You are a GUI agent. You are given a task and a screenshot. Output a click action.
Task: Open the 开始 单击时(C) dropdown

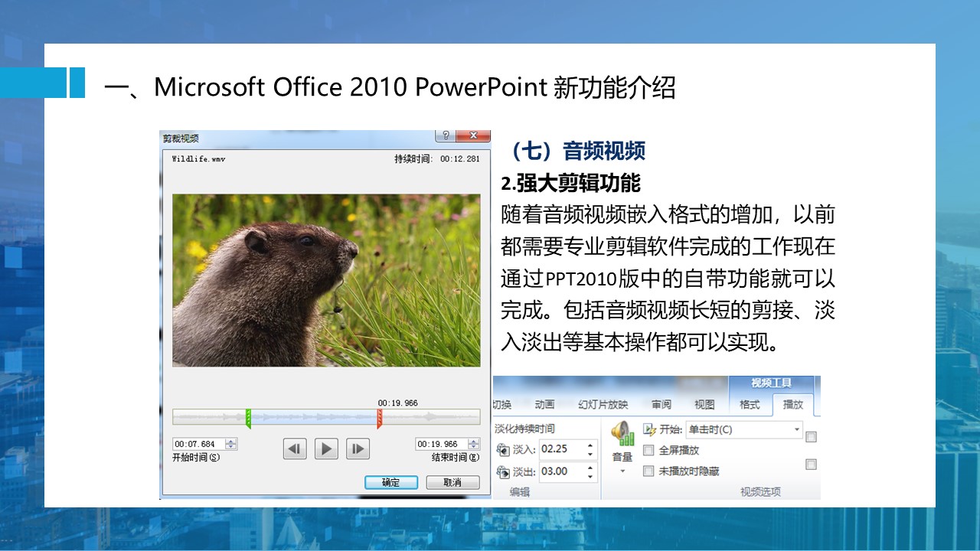pyautogui.click(x=796, y=430)
